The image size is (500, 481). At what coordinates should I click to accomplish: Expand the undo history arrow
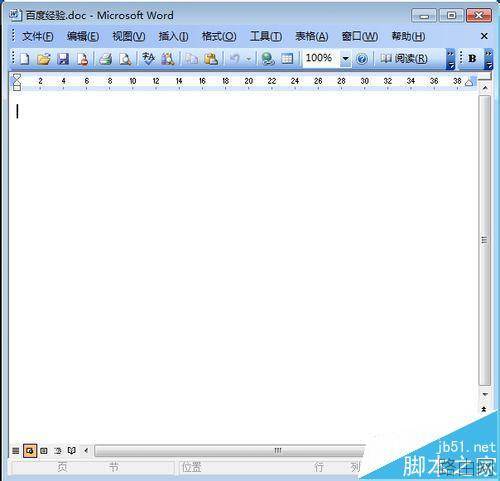[249, 59]
